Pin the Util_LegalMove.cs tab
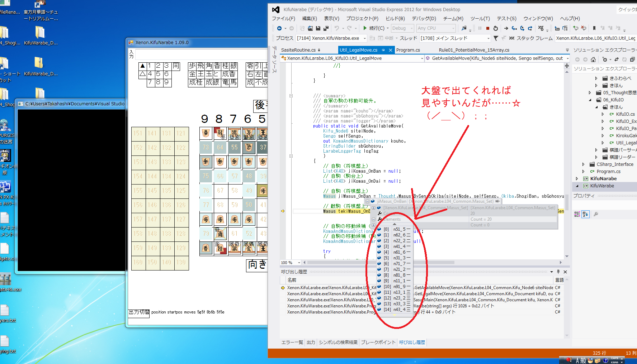 [x=383, y=50]
